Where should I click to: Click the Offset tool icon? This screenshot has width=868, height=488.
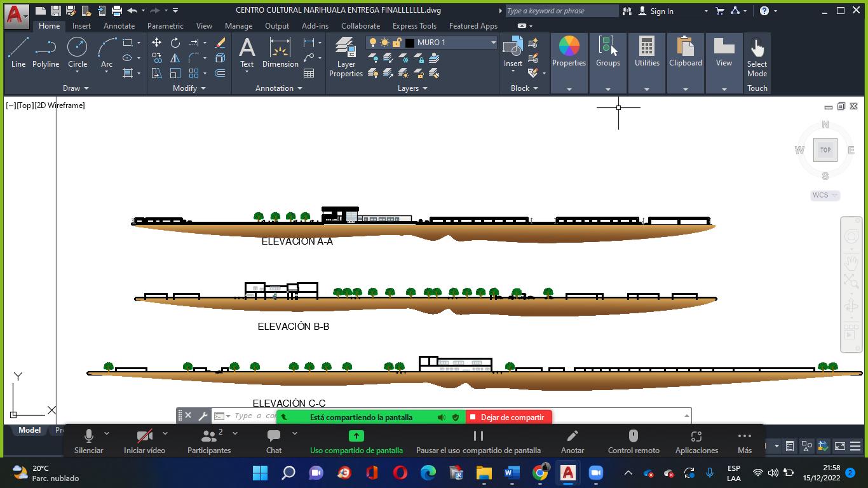click(220, 73)
